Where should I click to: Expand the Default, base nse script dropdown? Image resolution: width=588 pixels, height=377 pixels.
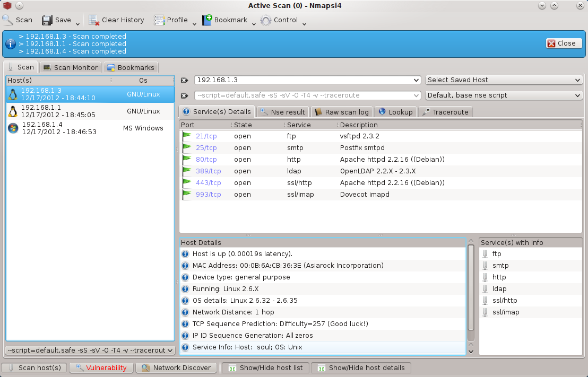pyautogui.click(x=504, y=95)
